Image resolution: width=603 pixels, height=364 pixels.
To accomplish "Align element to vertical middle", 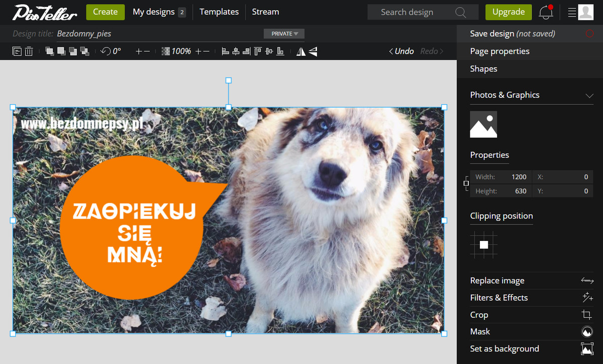I will tap(269, 51).
